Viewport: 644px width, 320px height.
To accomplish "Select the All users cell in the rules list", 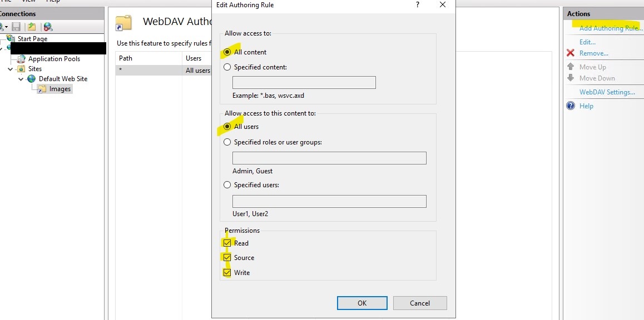I will click(197, 70).
